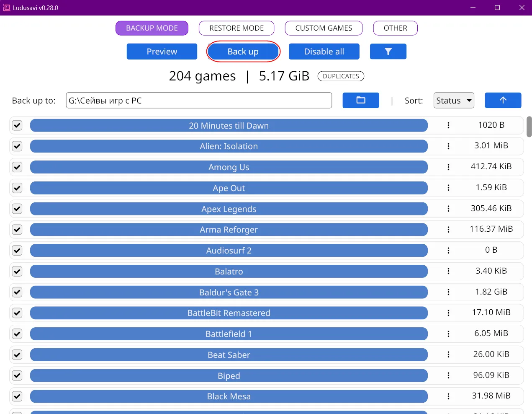Open more options for Apex Legends
This screenshot has width=532, height=414.
(x=448, y=209)
